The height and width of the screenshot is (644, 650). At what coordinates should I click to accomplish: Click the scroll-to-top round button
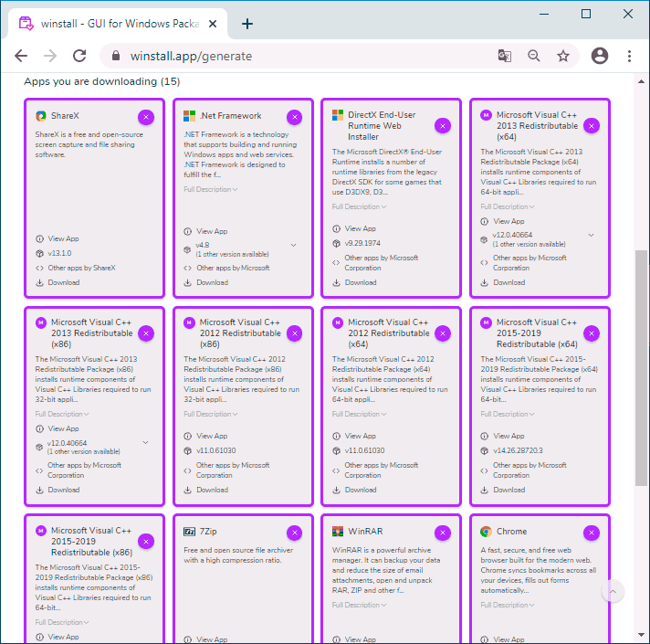(613, 591)
